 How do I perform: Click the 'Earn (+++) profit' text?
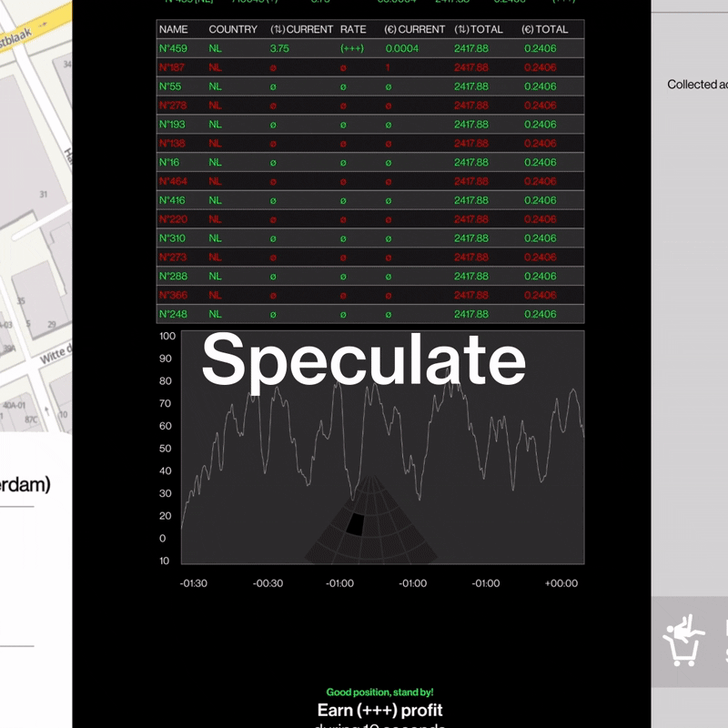tap(379, 711)
